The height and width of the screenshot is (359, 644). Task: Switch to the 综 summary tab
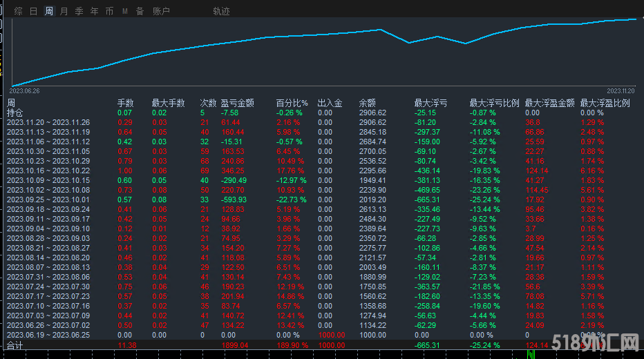(19, 11)
